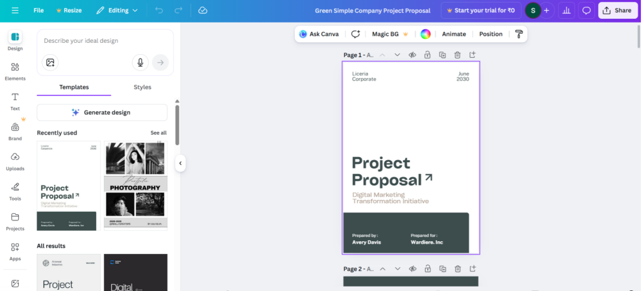Click the cloud save status icon
This screenshot has height=291, width=644.
pyautogui.click(x=203, y=10)
